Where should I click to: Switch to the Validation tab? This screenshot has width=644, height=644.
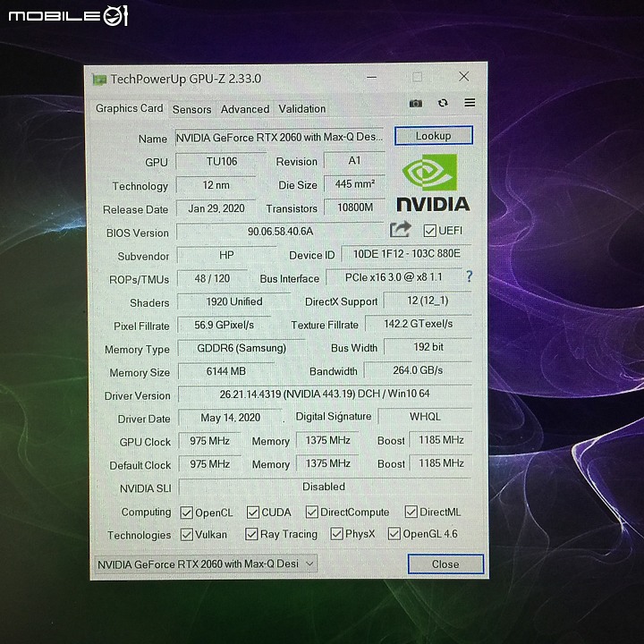tap(302, 109)
